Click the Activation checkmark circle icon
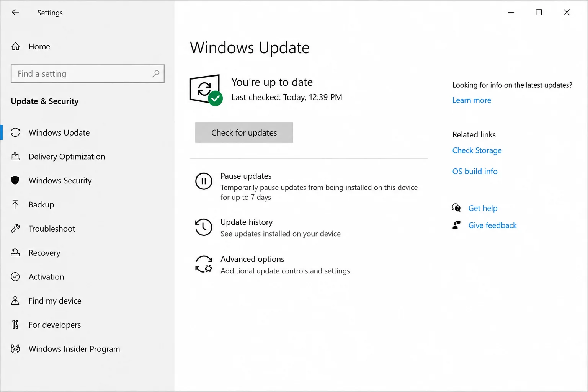 (15, 277)
